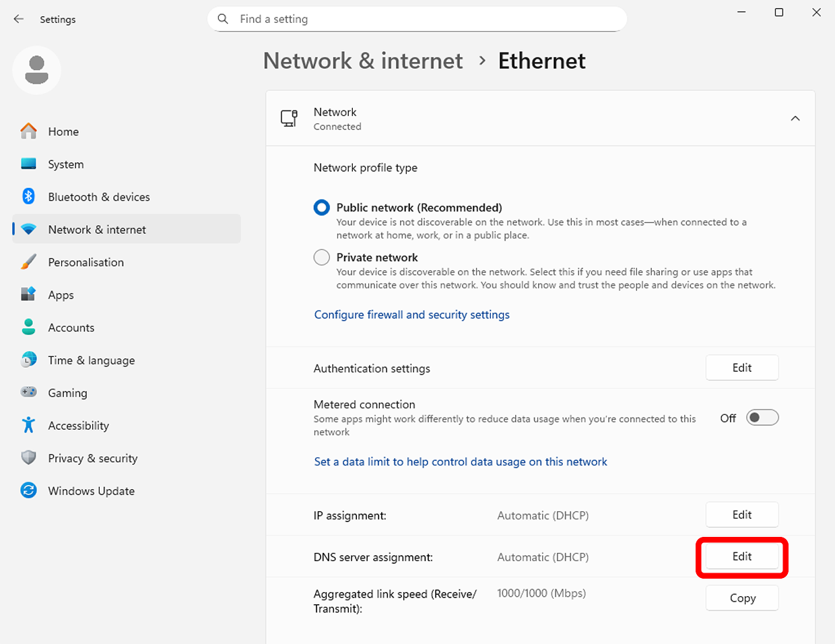Select the Public network radio button

[321, 207]
